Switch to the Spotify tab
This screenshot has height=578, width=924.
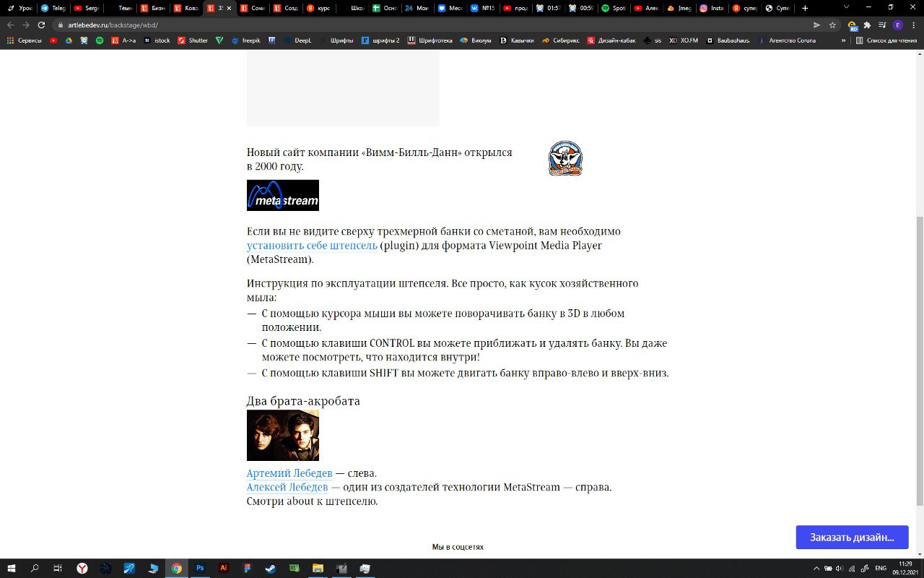click(615, 8)
